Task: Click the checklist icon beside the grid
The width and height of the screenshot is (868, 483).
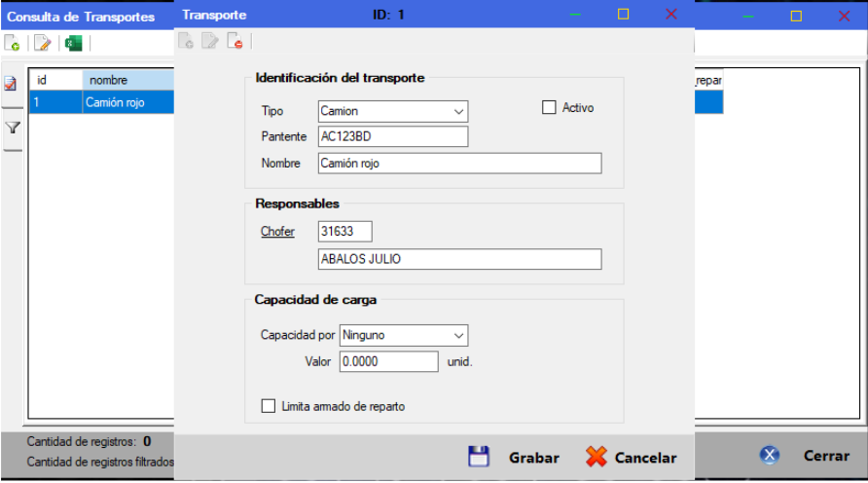Action: pos(11,84)
